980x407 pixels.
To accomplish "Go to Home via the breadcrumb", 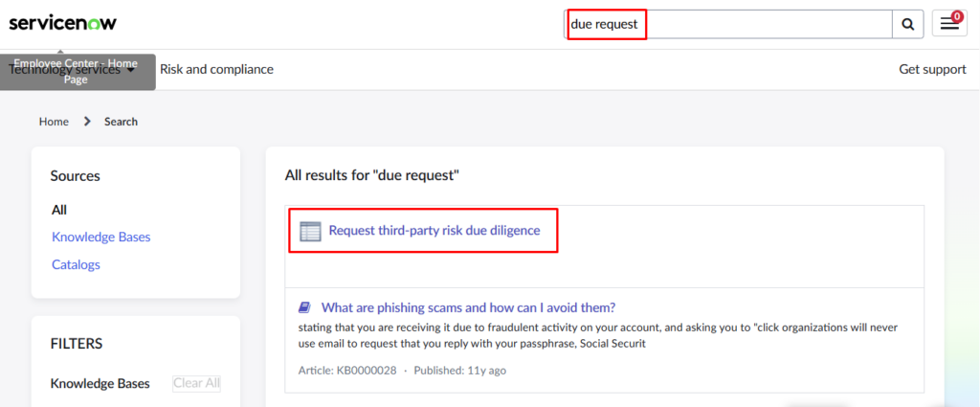I will (x=54, y=122).
